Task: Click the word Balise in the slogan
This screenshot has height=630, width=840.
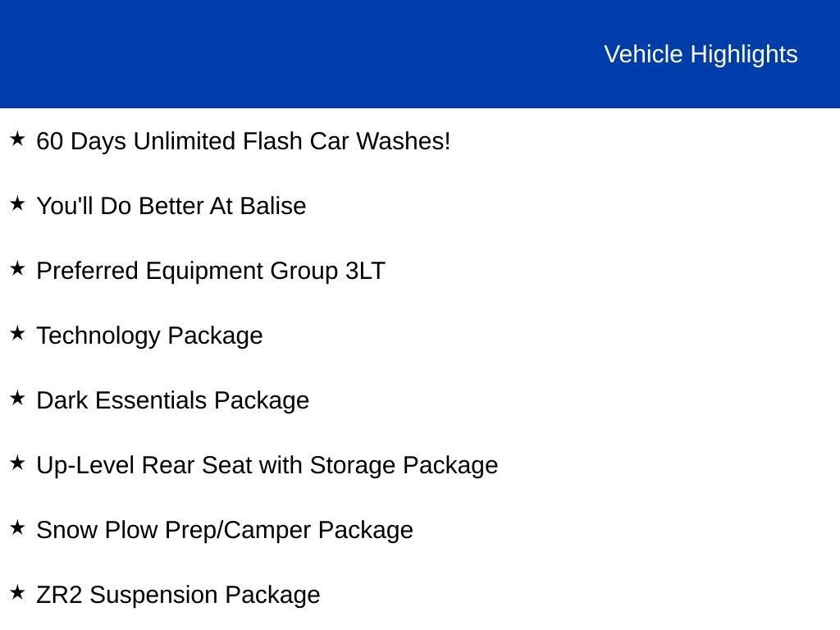Action: (272, 206)
